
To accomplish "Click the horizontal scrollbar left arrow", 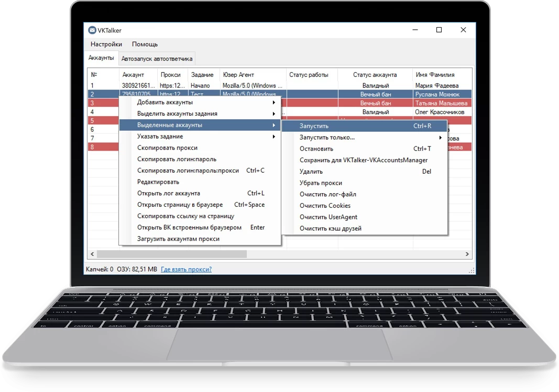I will tap(92, 254).
